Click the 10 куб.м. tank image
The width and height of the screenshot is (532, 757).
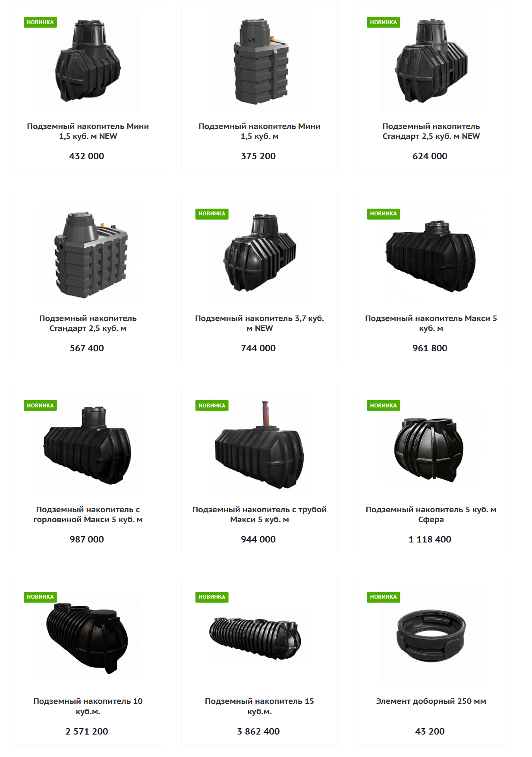coord(88,636)
